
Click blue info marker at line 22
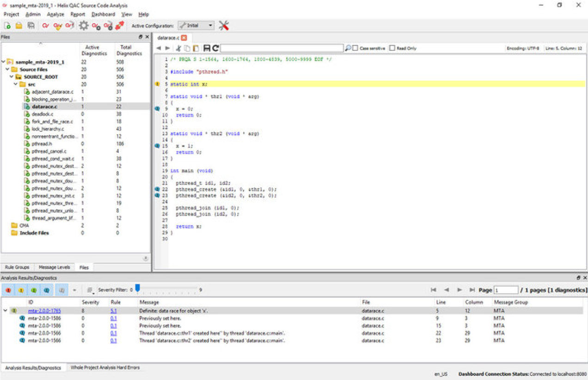coord(157,189)
